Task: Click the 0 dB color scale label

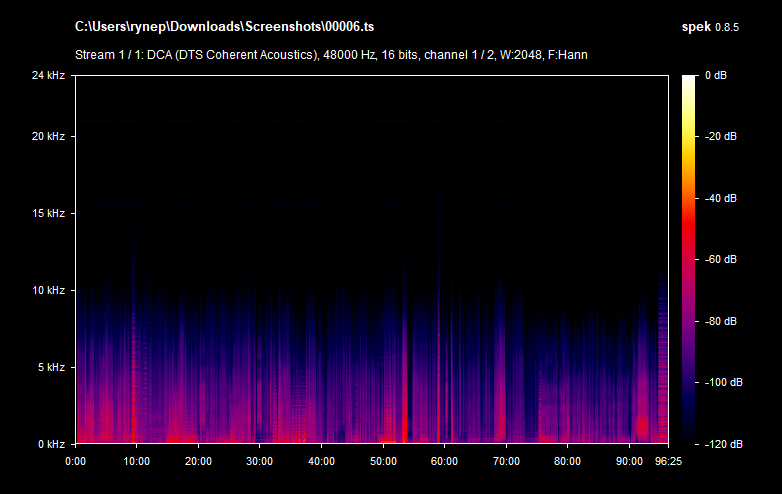Action: pyautogui.click(x=717, y=75)
